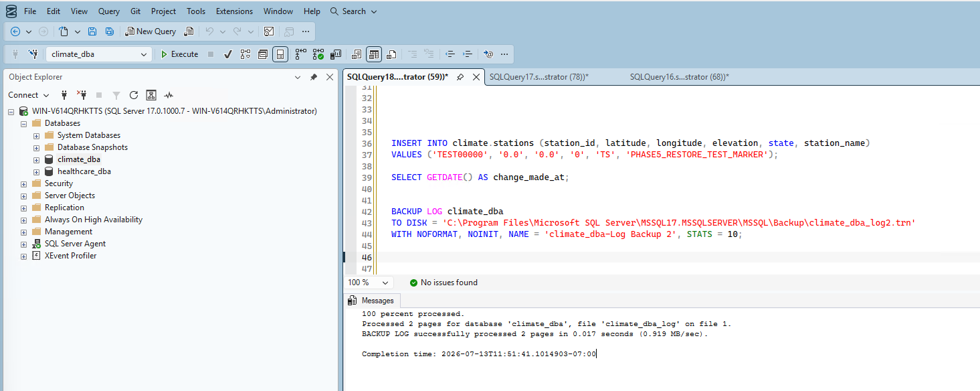Toggle Include Live Query Statistics

pyautogui.click(x=318, y=54)
